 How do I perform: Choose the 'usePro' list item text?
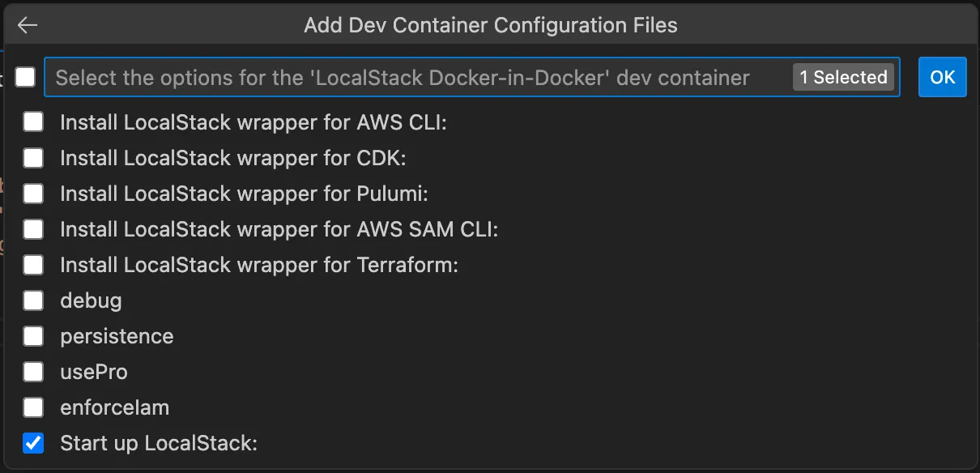point(94,372)
